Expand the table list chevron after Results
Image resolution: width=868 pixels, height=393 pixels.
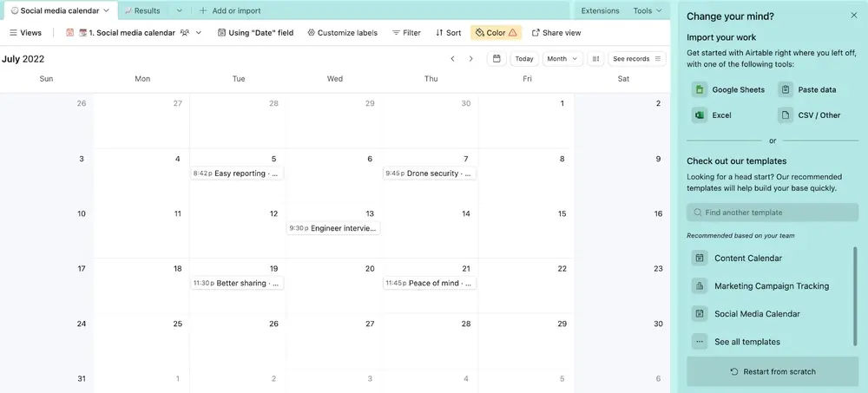pyautogui.click(x=179, y=10)
